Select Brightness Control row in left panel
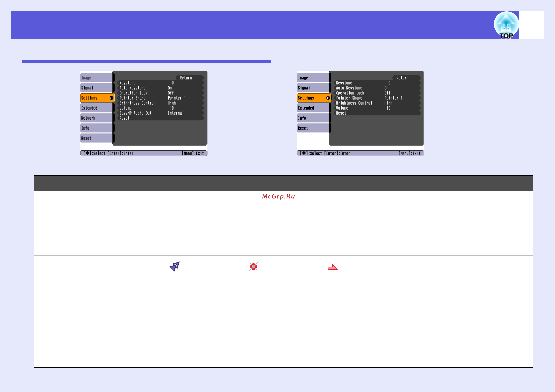 pyautogui.click(x=161, y=103)
